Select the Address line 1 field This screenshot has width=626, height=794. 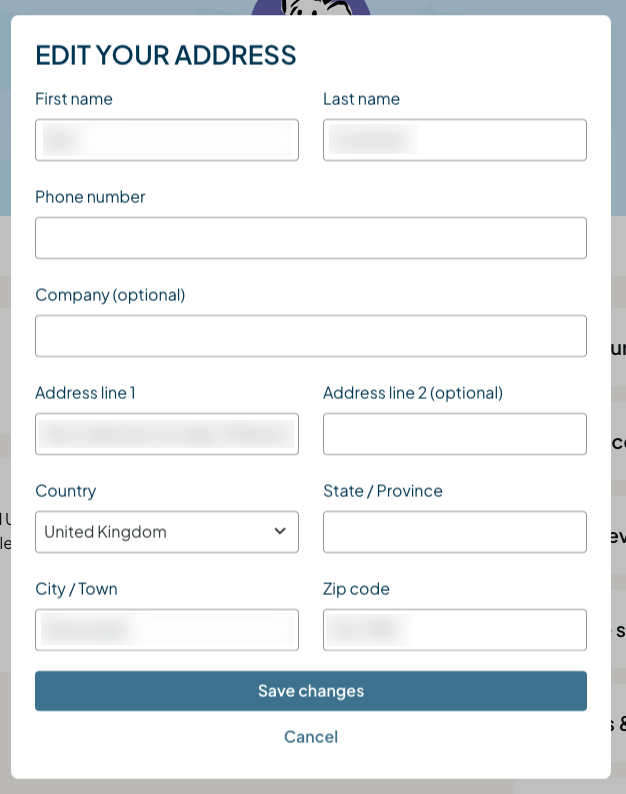point(167,434)
